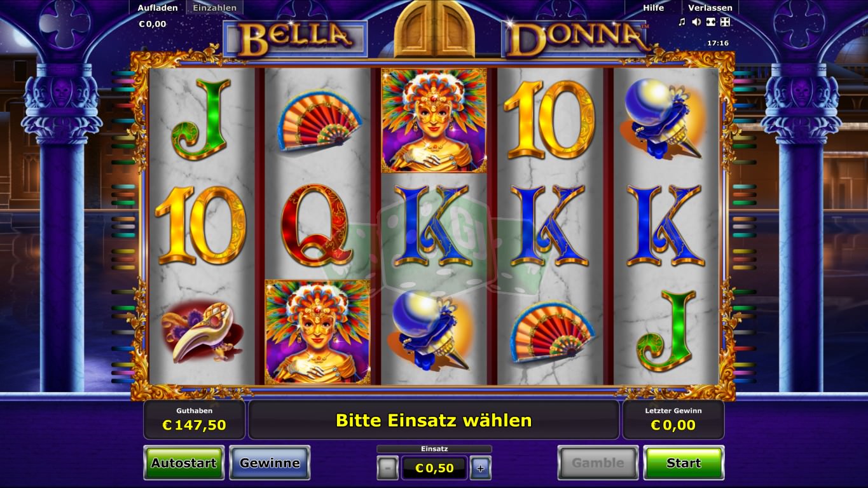Decrease Einsatz with the minus button
The image size is (868, 488).
(x=387, y=468)
